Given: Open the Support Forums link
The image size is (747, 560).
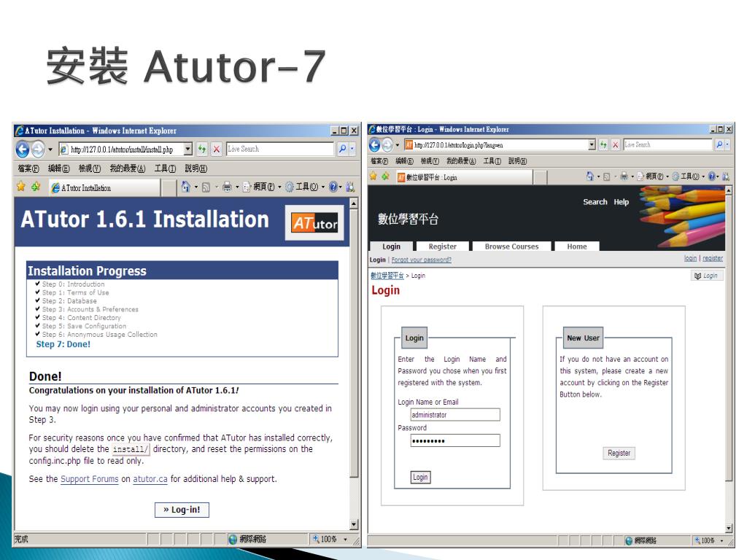Looking at the screenshot, I should pos(89,479).
